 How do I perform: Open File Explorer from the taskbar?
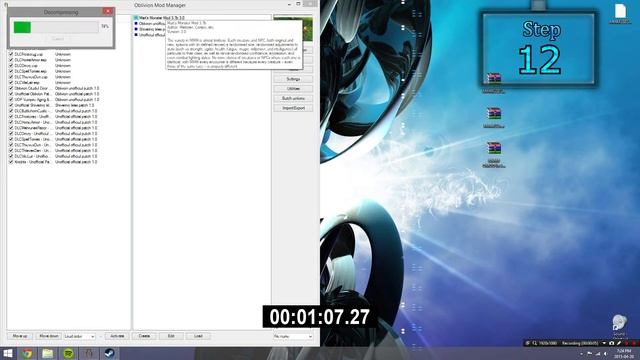(x=48, y=353)
